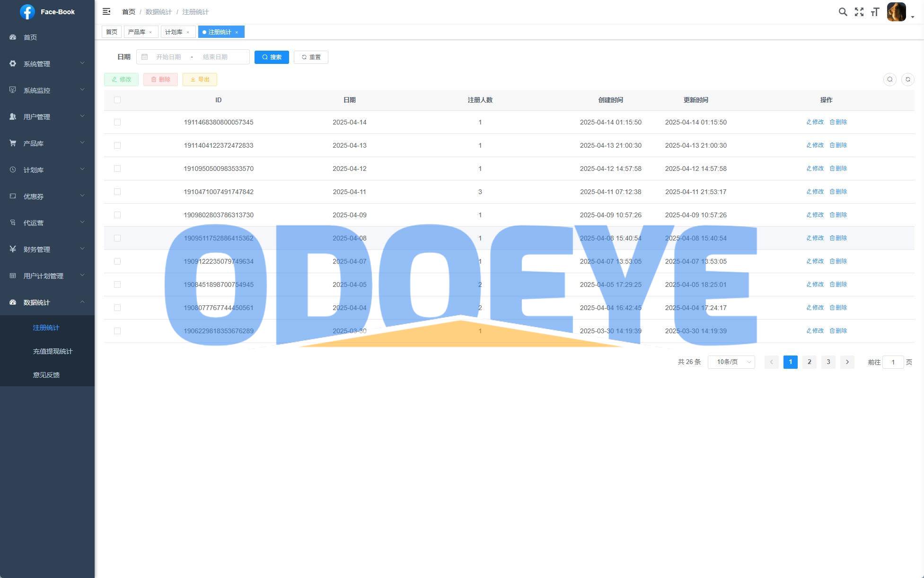Open 充值提现统计 submenu item
The height and width of the screenshot is (578, 924).
pos(53,351)
